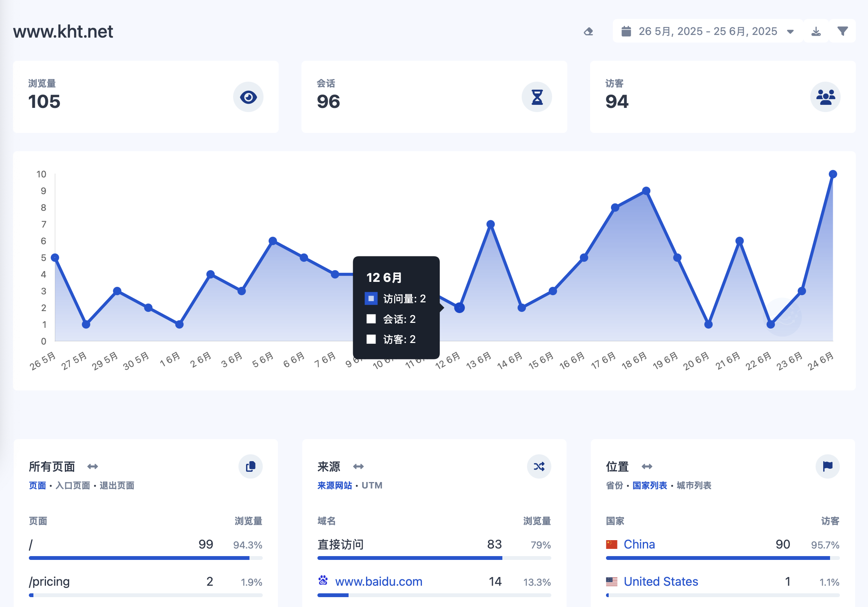Image resolution: width=868 pixels, height=607 pixels.
Task: Click the hourglass icon on 会话 card
Action: [537, 97]
